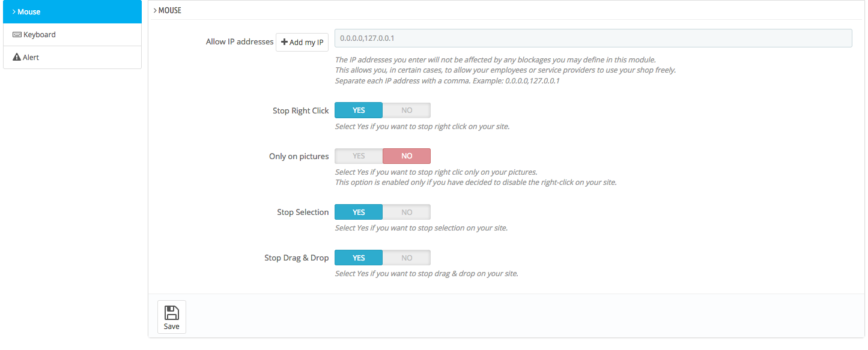Click the keyboard icon in sidebar
This screenshot has height=350, width=868.
click(x=17, y=35)
